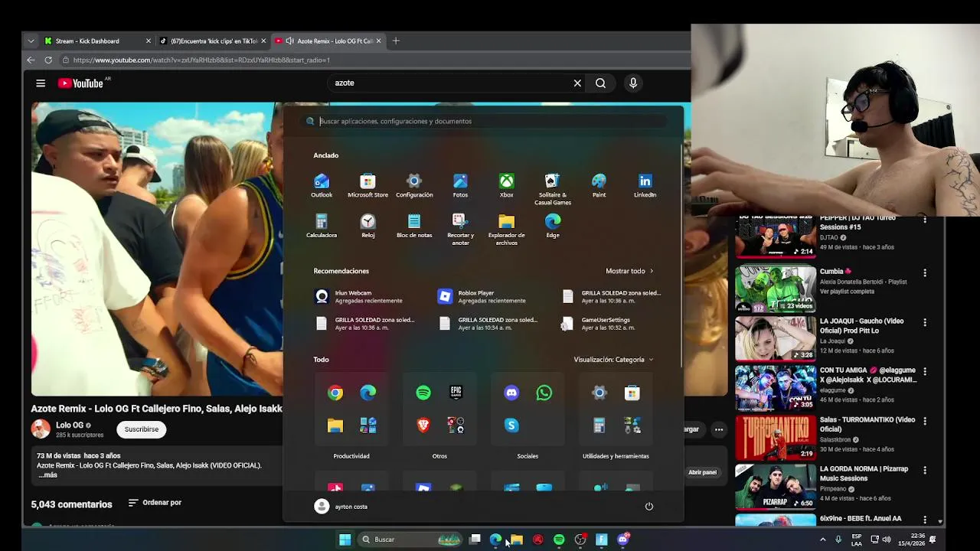Open Chrome in the Productividad group
980x551 pixels.
coord(335,393)
